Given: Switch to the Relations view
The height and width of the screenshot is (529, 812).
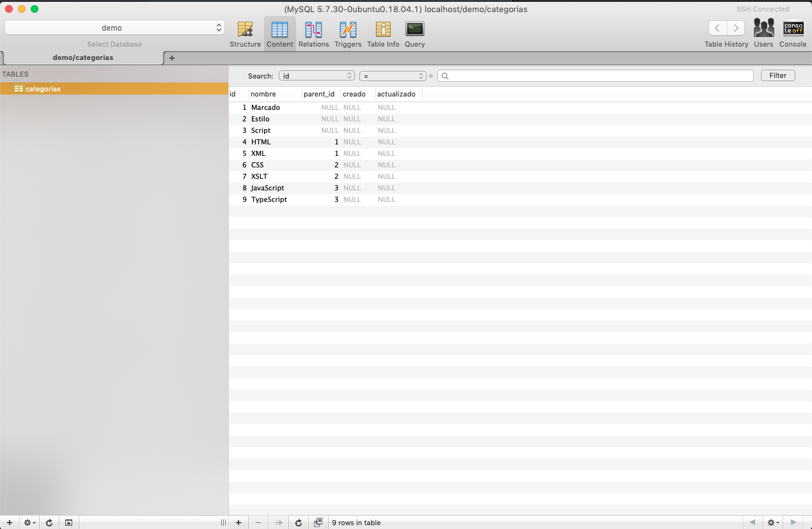Looking at the screenshot, I should (313, 34).
